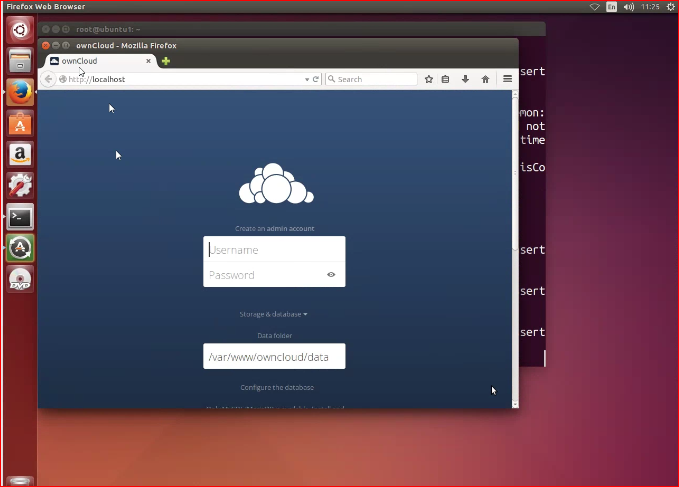Viewport: 679px width, 487px height.
Task: Reload the localhost page
Action: 316,79
